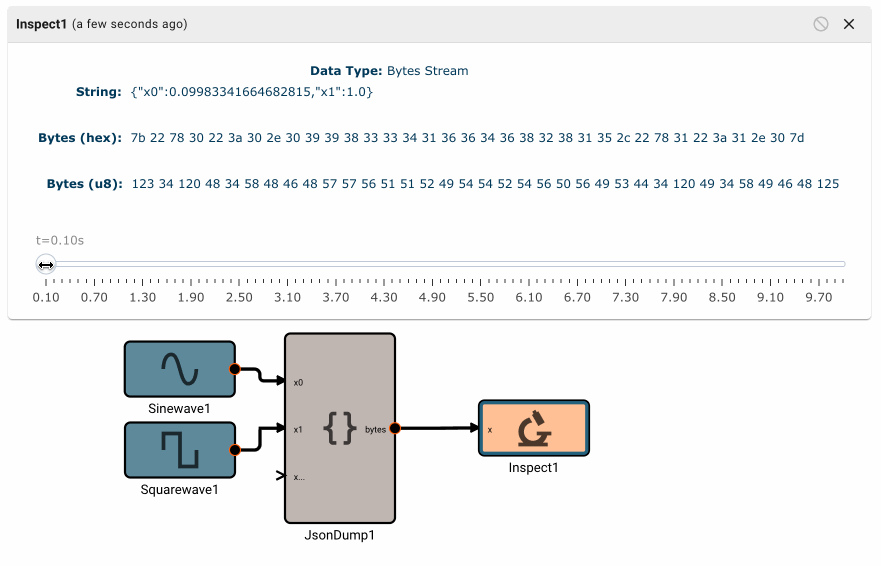This screenshot has width=881, height=566.
Task: Click the timeline tick labeled 6.70
Action: pyautogui.click(x=577, y=297)
